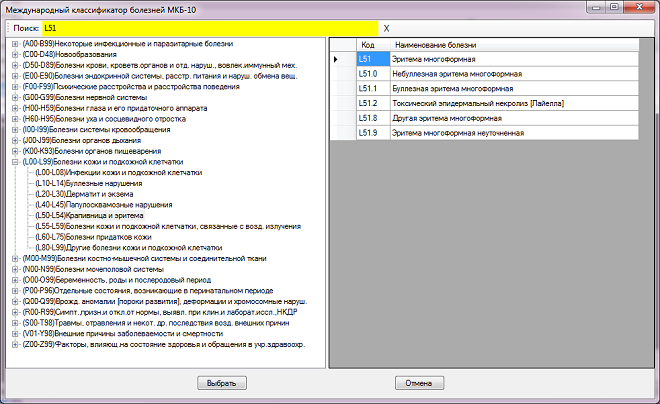Select the L51.8 code cell
Screen dimensions: 660x404
click(373, 118)
